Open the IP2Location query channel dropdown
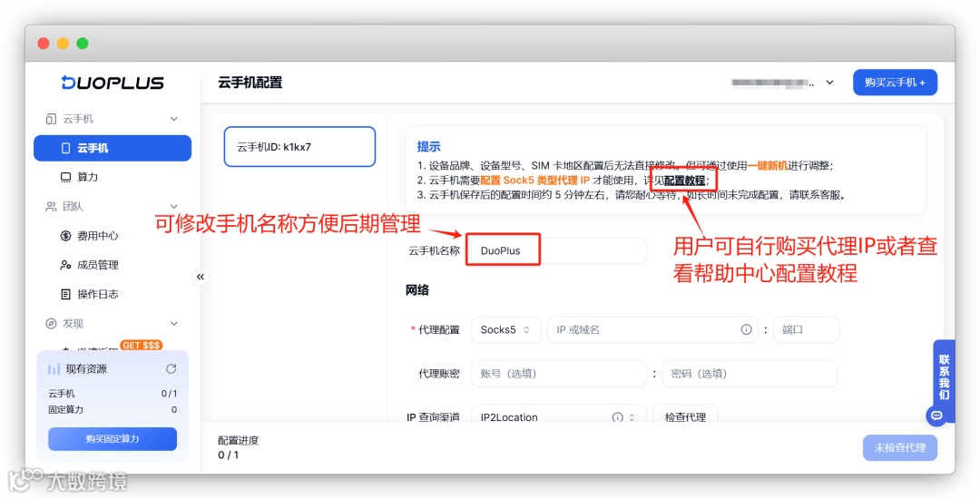Screen dimensions: 980x499 (559, 416)
